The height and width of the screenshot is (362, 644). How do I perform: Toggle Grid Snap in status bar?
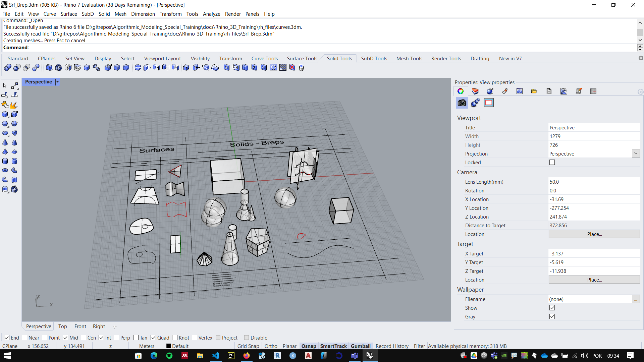(x=248, y=346)
